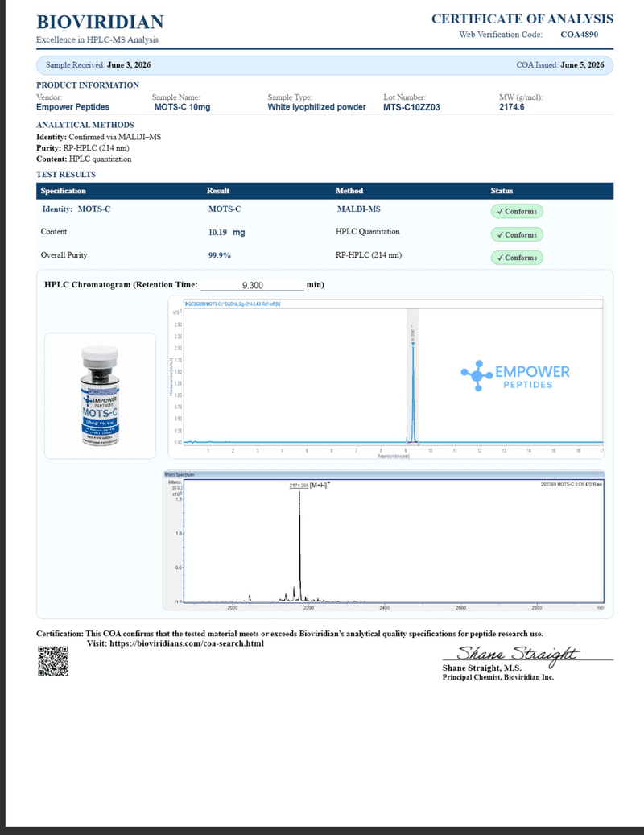The width and height of the screenshot is (644, 835).
Task: Click the Status column header
Action: pyautogui.click(x=502, y=191)
